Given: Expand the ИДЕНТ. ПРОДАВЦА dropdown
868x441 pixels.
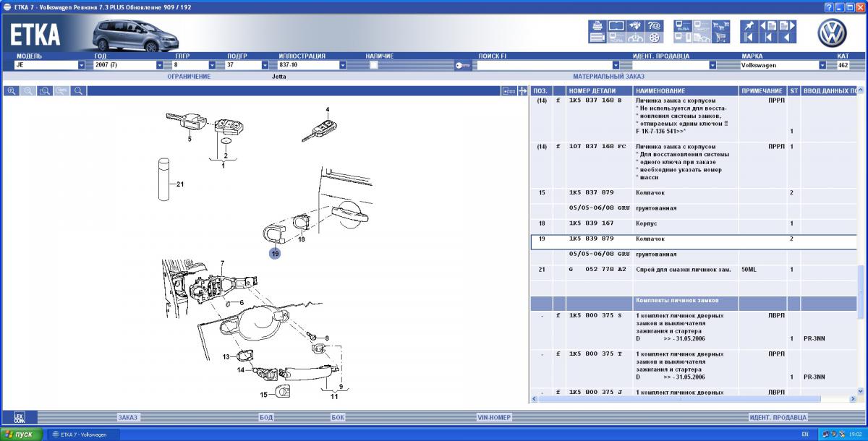Looking at the screenshot, I should (x=712, y=65).
